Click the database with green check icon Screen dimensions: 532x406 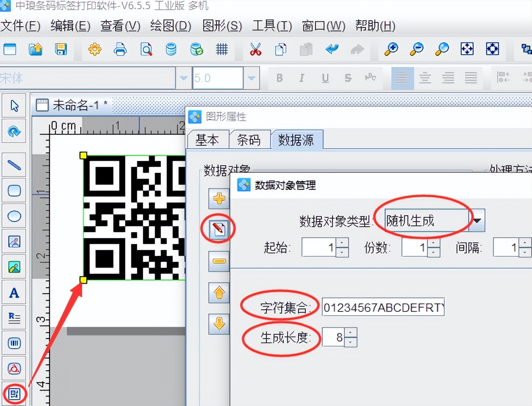click(x=197, y=50)
